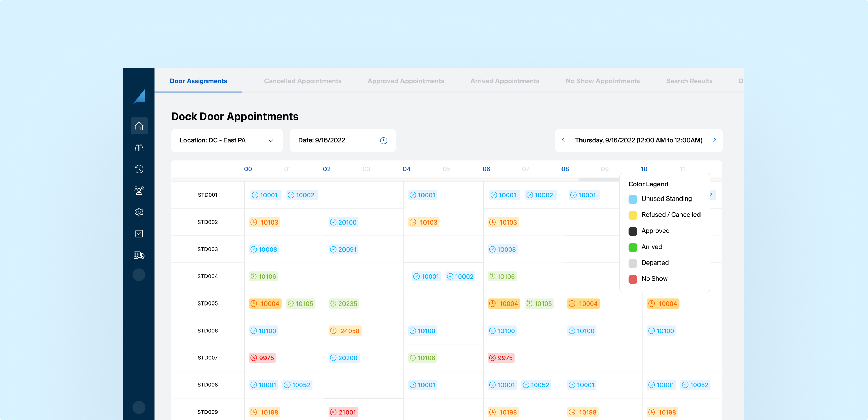Open the users/team icon in the sidebar
The image size is (868, 420).
click(139, 191)
